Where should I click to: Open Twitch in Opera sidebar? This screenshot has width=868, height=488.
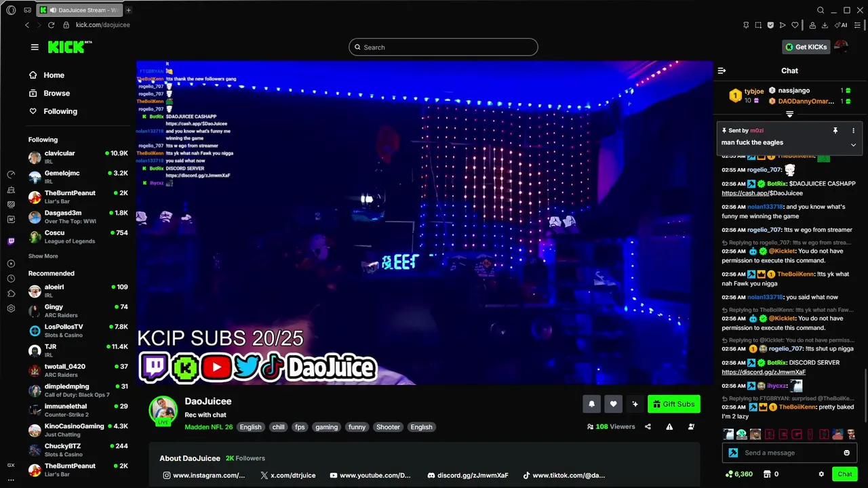(11, 241)
